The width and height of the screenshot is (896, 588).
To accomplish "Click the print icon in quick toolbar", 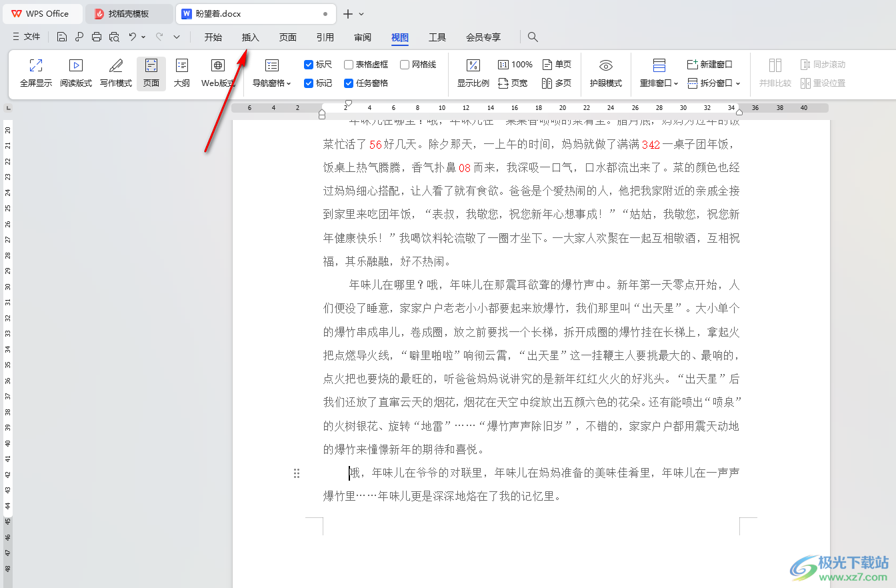I will click(97, 37).
